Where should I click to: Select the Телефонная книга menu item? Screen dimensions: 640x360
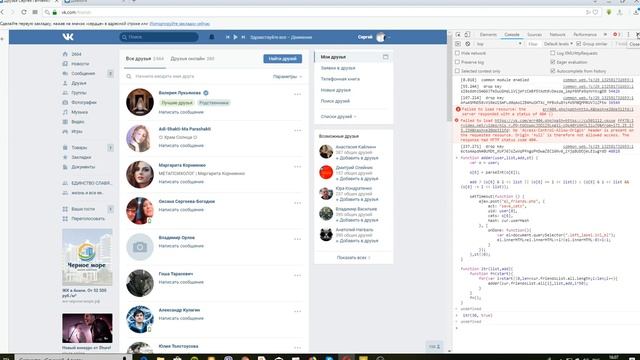tap(340, 79)
